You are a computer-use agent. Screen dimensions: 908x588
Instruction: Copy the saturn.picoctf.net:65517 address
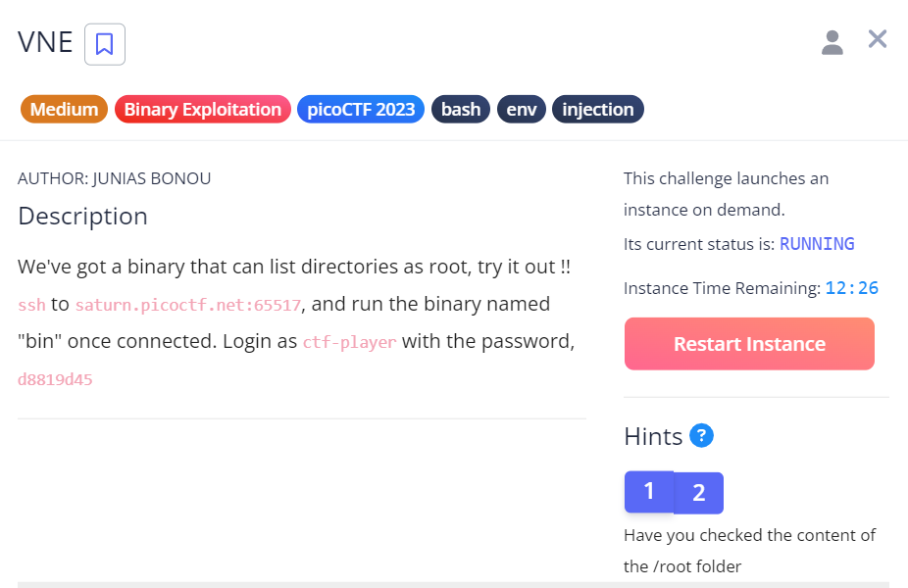[x=188, y=305]
